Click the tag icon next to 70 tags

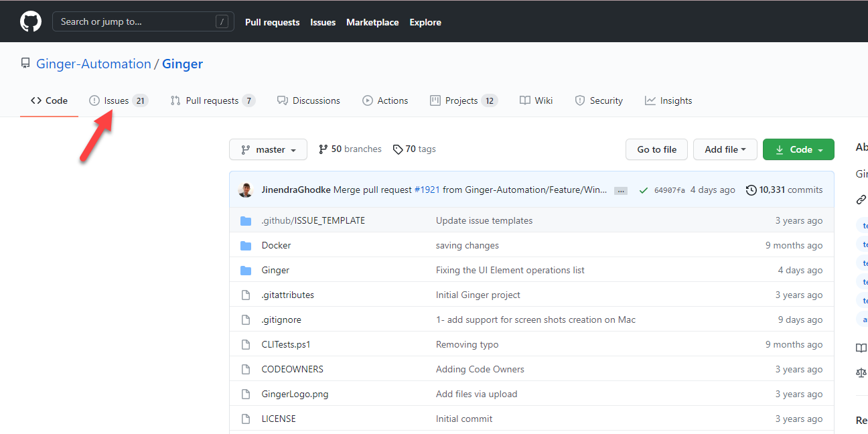pyautogui.click(x=398, y=149)
